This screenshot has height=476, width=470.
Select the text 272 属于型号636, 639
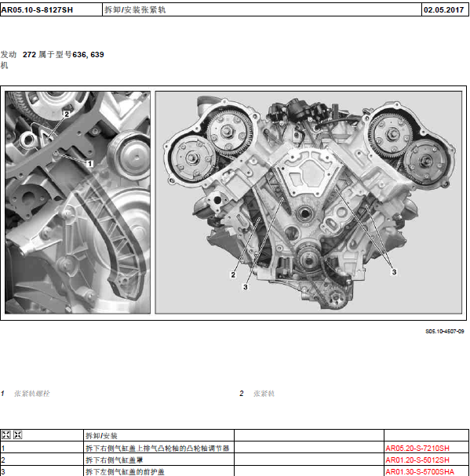click(64, 55)
